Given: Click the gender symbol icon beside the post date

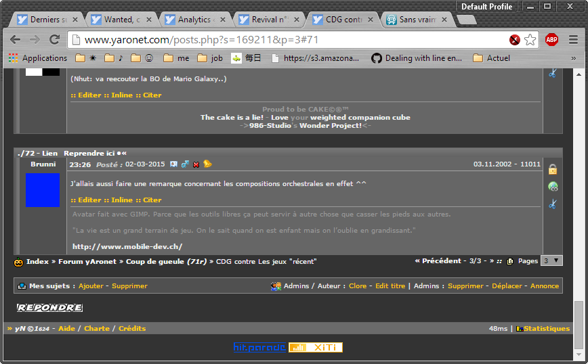Looking at the screenshot, I should 185,164.
